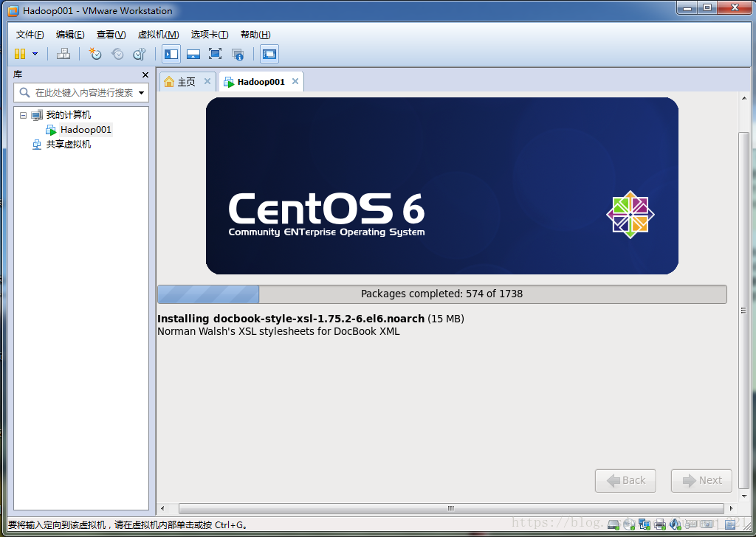Click the Next button in the installer
This screenshot has height=537, width=756.
[701, 481]
